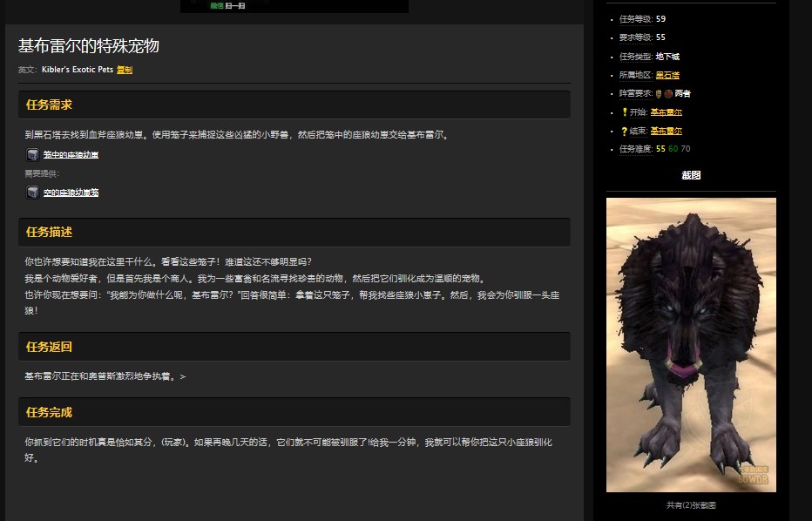Click the Alliance faction shield icon
Screen dimensions: 812x521
coord(657,94)
